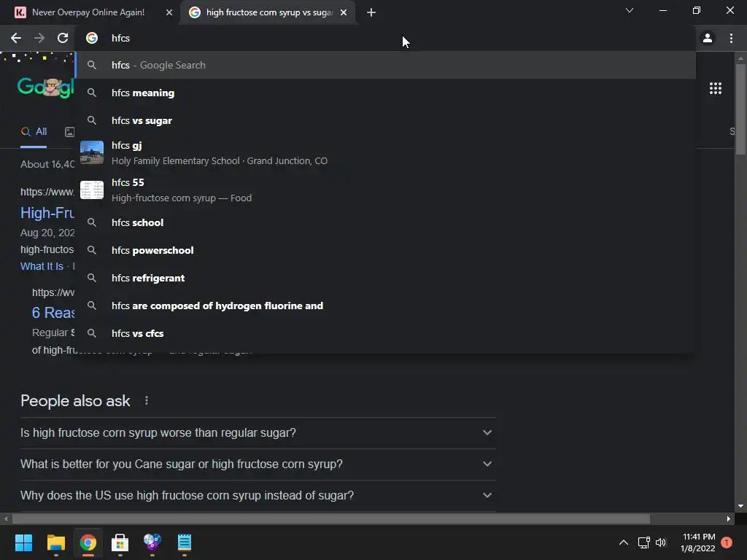Click the horizontal scrollbar right arrow
This screenshot has width=747, height=560.
tap(729, 518)
